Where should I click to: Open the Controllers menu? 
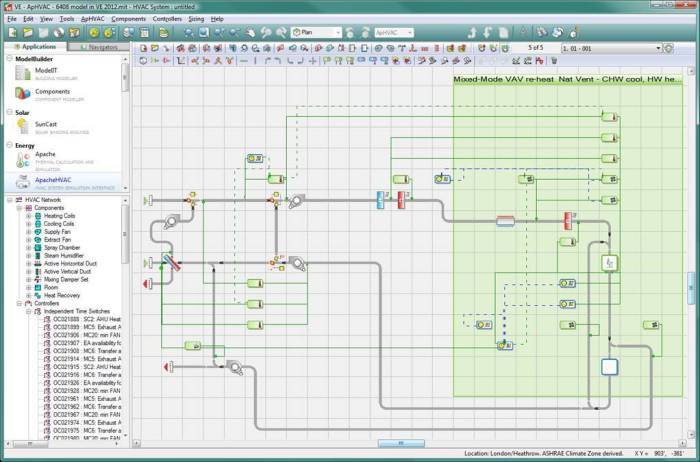tap(167, 19)
